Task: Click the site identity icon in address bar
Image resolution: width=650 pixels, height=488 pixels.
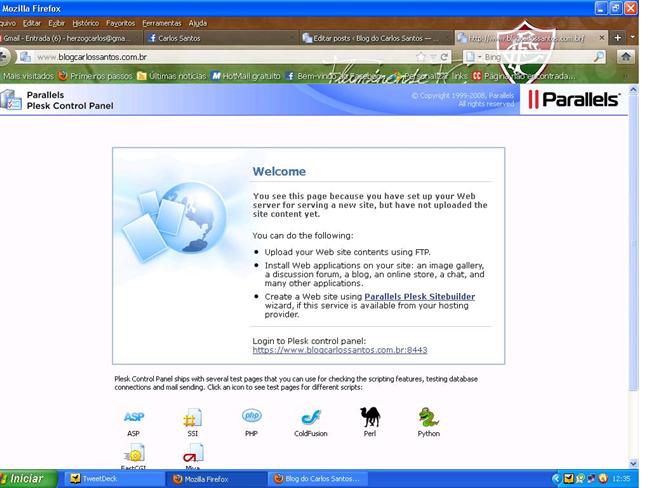Action: pyautogui.click(x=25, y=57)
